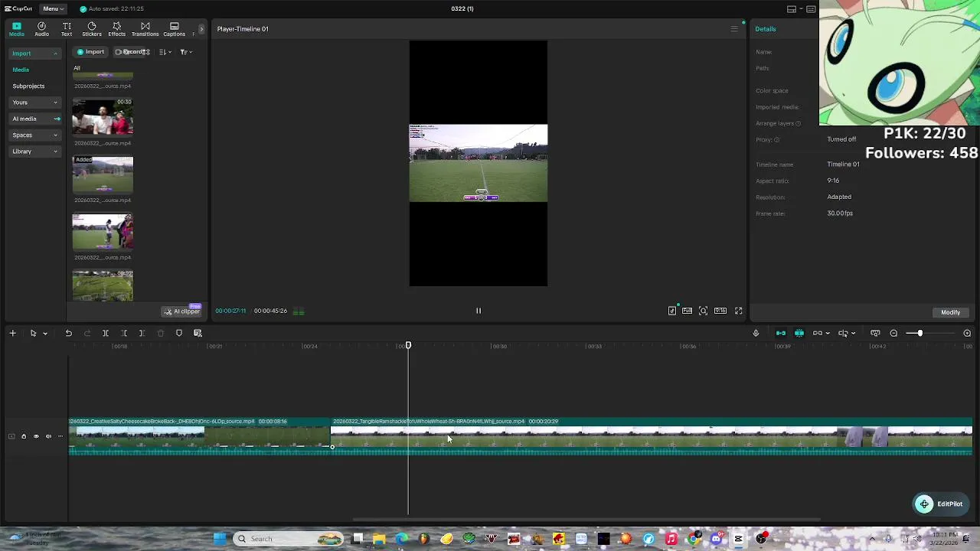Image resolution: width=980 pixels, height=551 pixels.
Task: Click the taskbar Search box
Action: 289,539
